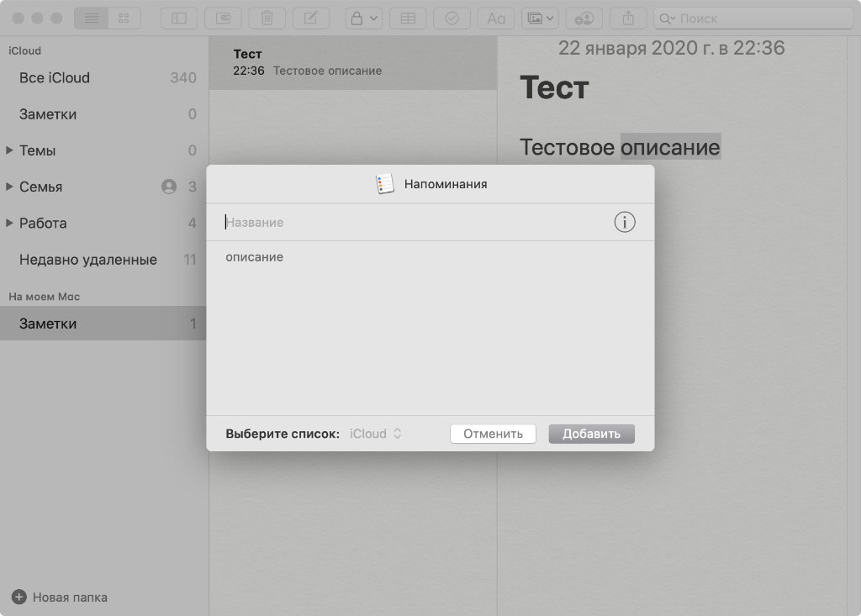Expand the Работа folder
The width and height of the screenshot is (861, 616).
tap(9, 223)
